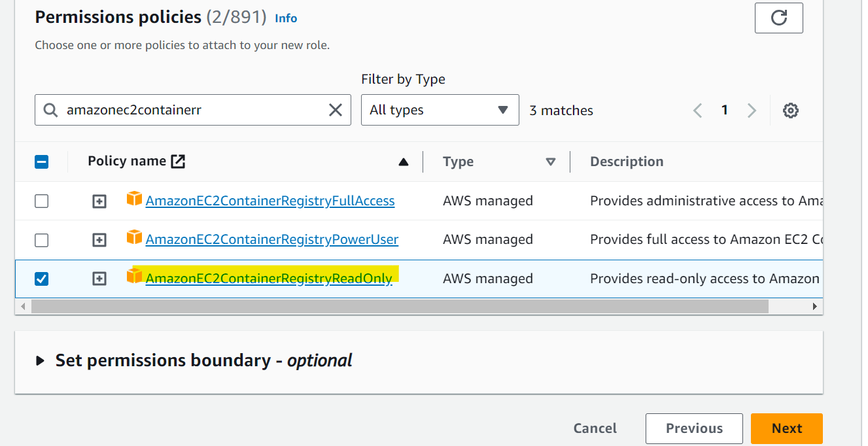The width and height of the screenshot is (868, 446).
Task: Click the Cancel button
Action: pyautogui.click(x=595, y=428)
